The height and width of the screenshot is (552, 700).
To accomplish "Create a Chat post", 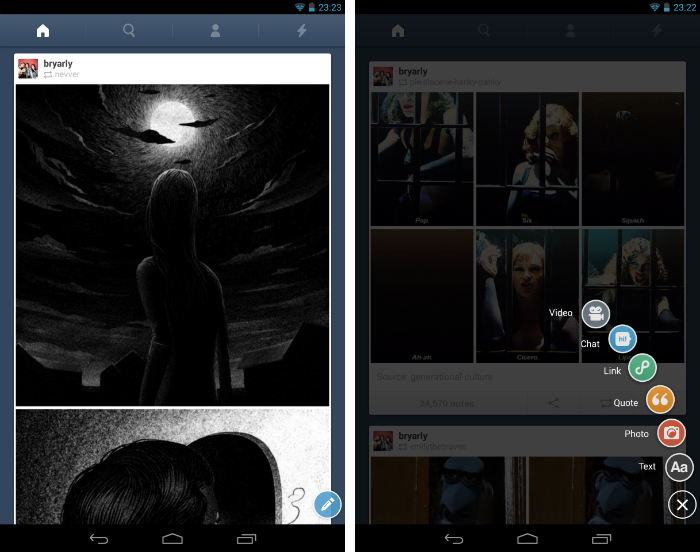I will [x=622, y=339].
